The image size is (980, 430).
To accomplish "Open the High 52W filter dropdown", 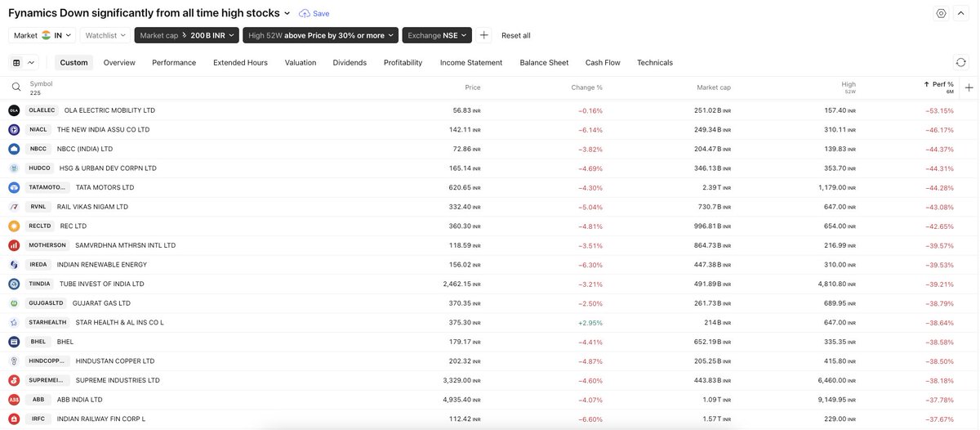I will click(320, 35).
